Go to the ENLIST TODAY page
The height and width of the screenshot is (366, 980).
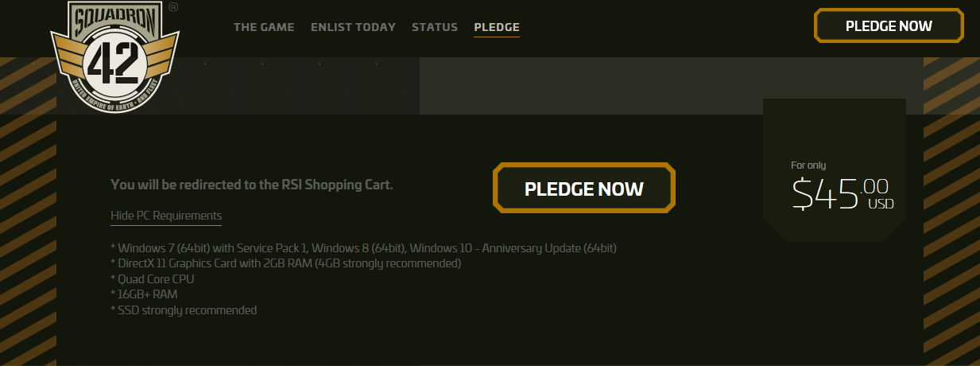point(353,27)
